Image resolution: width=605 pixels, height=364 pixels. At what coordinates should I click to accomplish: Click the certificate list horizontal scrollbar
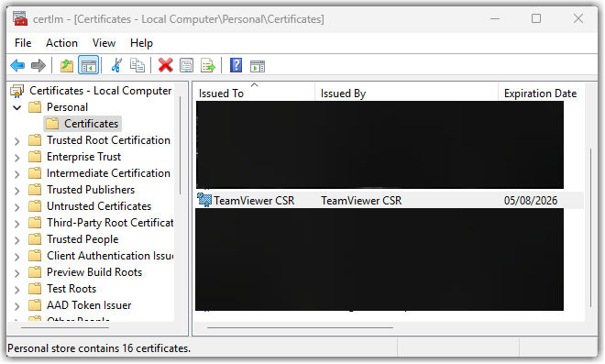[300, 327]
